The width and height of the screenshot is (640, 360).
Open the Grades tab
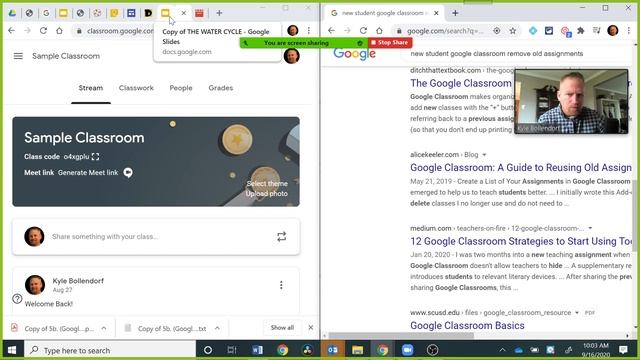(x=221, y=88)
